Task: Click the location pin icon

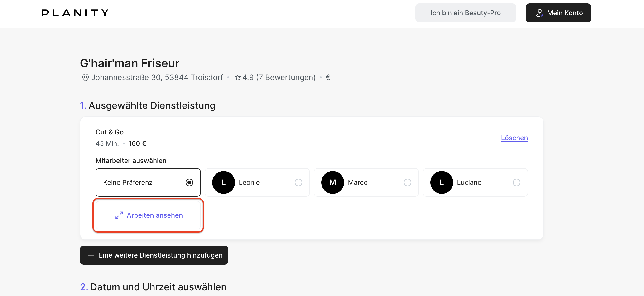Action: point(86,77)
